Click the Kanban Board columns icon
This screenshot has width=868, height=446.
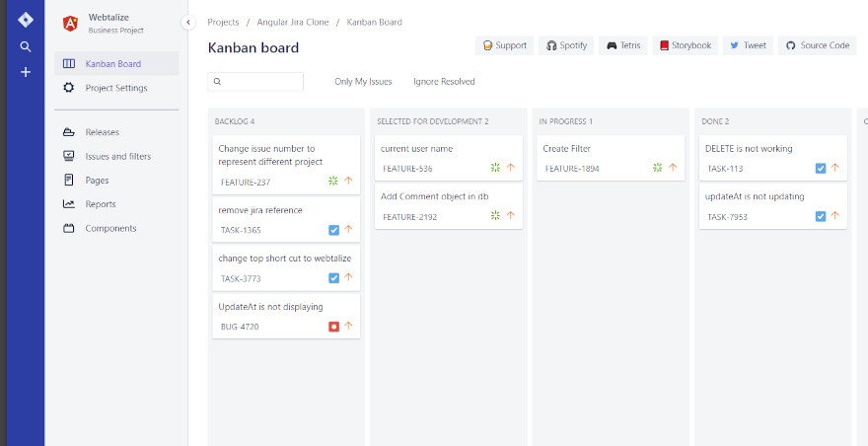(x=69, y=64)
